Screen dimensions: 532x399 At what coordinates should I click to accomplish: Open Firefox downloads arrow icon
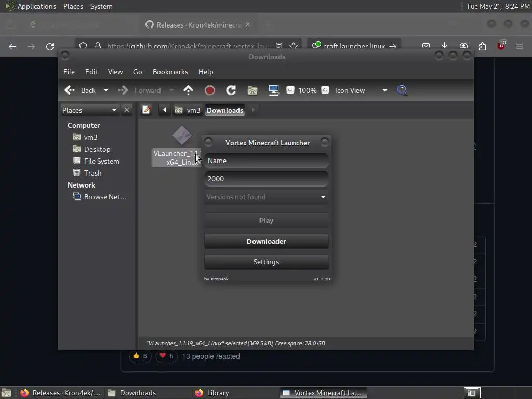click(x=445, y=46)
